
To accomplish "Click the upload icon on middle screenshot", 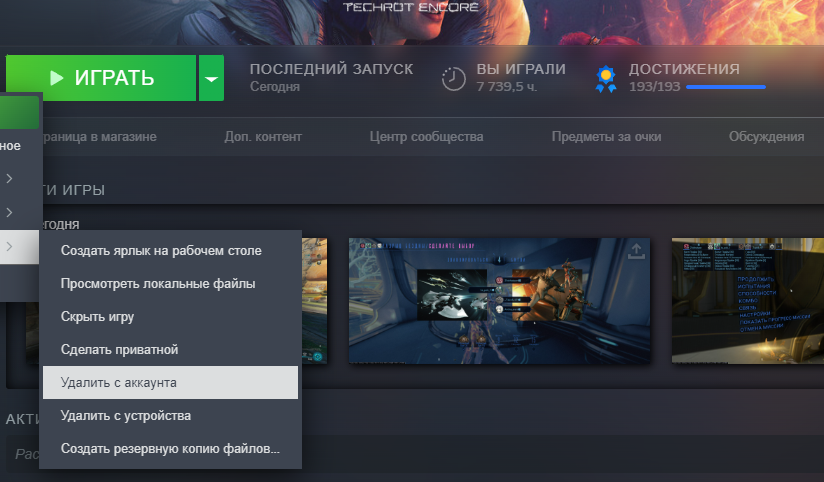I will coord(636,251).
